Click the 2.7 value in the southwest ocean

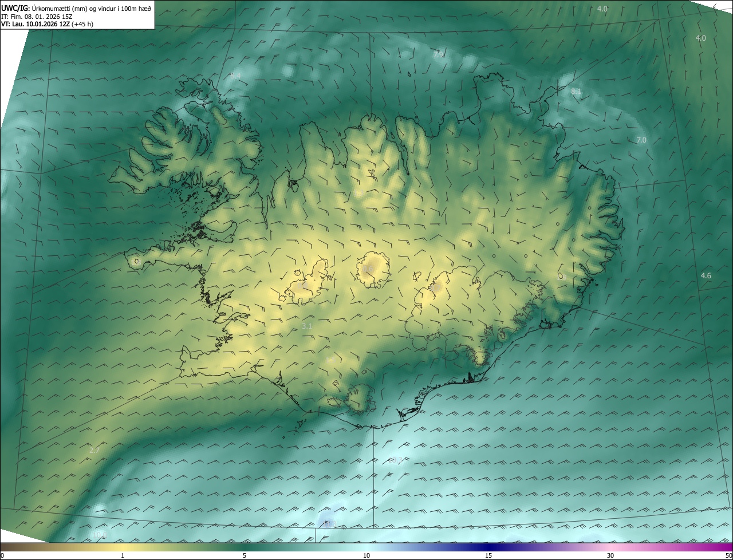[94, 451]
